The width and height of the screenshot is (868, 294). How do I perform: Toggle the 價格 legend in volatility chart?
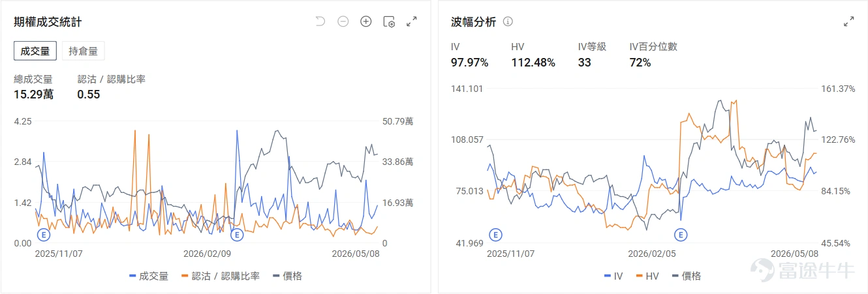point(686,276)
